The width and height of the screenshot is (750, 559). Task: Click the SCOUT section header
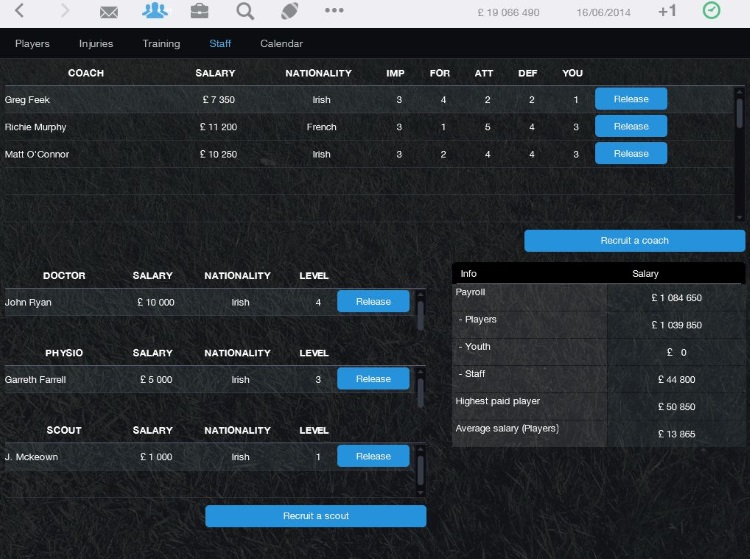pos(64,430)
